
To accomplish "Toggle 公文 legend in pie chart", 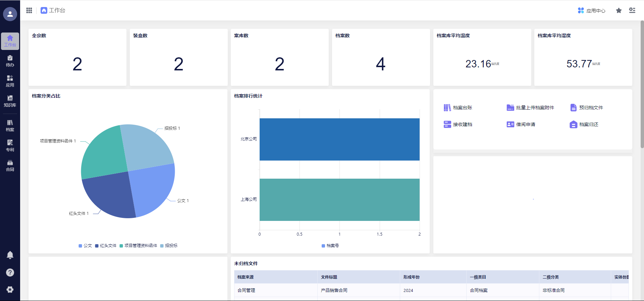I will 85,246.
